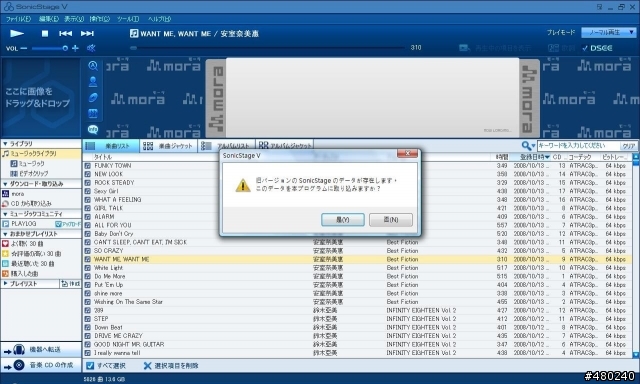Image resolution: width=640 pixels, height=384 pixels.
Task: Open the search filter magnifier dropdown
Action: pyautogui.click(x=528, y=146)
